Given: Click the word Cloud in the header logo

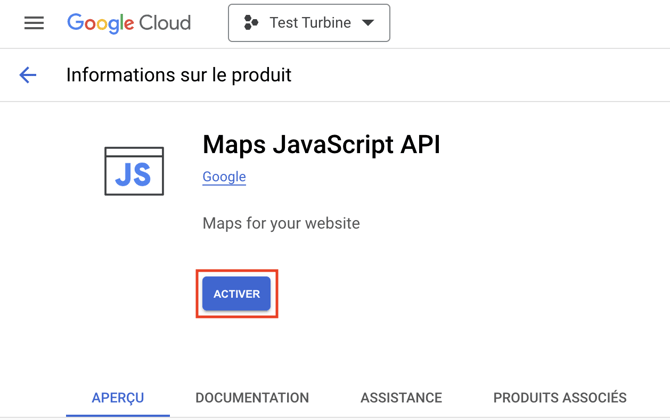Looking at the screenshot, I should pos(166,23).
